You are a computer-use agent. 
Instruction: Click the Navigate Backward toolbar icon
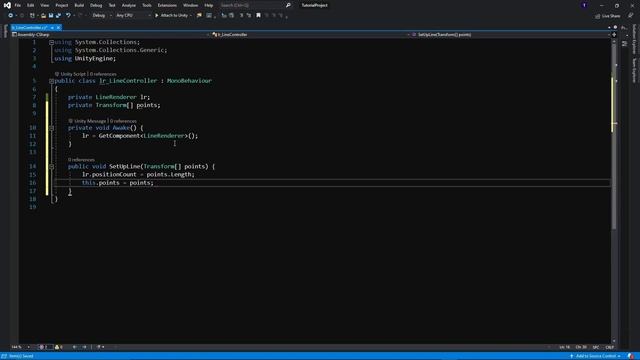(x=11, y=16)
